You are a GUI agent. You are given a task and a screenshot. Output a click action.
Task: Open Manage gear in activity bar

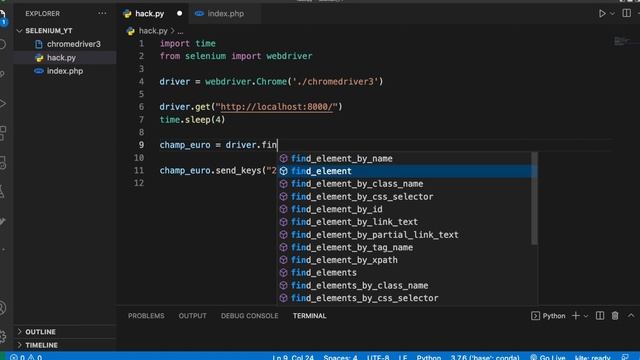[3, 336]
